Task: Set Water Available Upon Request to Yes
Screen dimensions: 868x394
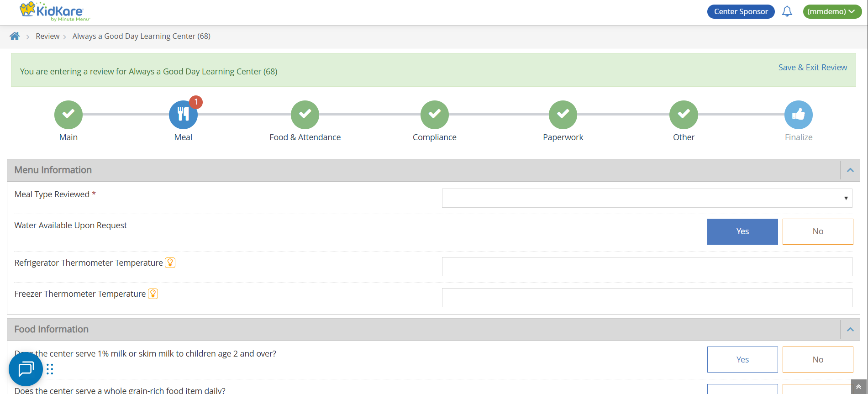Action: [742, 231]
